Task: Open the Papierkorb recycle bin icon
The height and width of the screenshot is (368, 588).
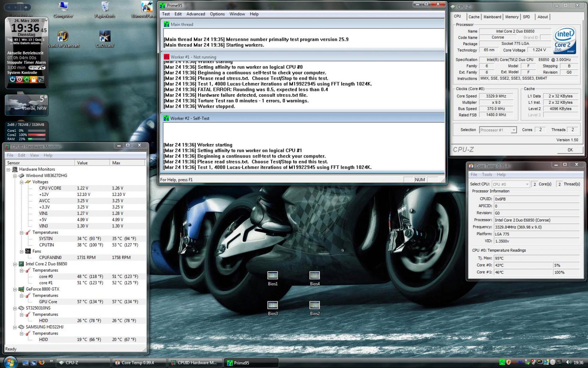Action: click(x=105, y=9)
